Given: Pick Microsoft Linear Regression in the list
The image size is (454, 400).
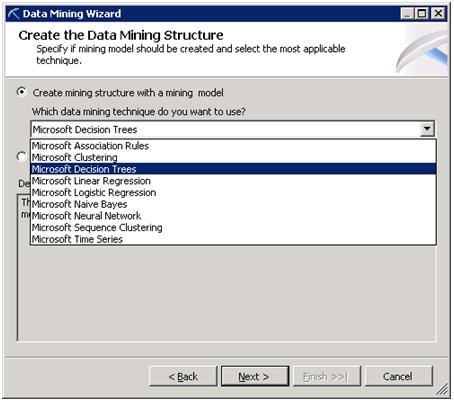Looking at the screenshot, I should (x=233, y=181).
